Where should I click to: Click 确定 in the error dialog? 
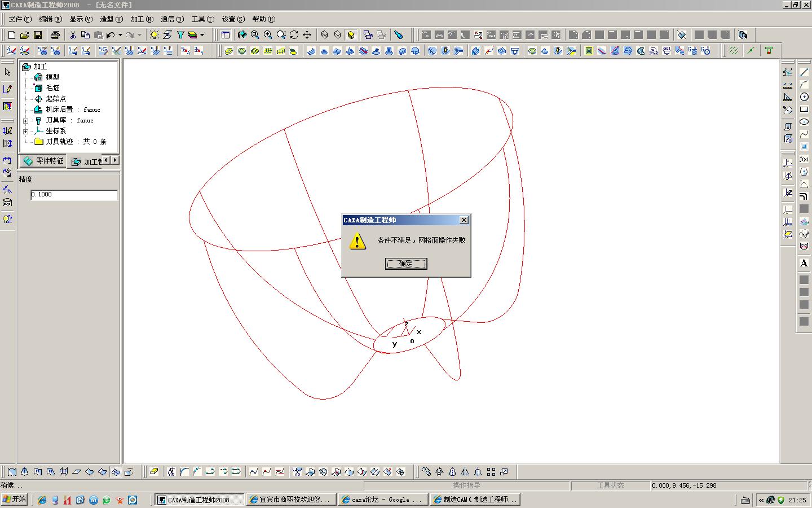pos(406,264)
